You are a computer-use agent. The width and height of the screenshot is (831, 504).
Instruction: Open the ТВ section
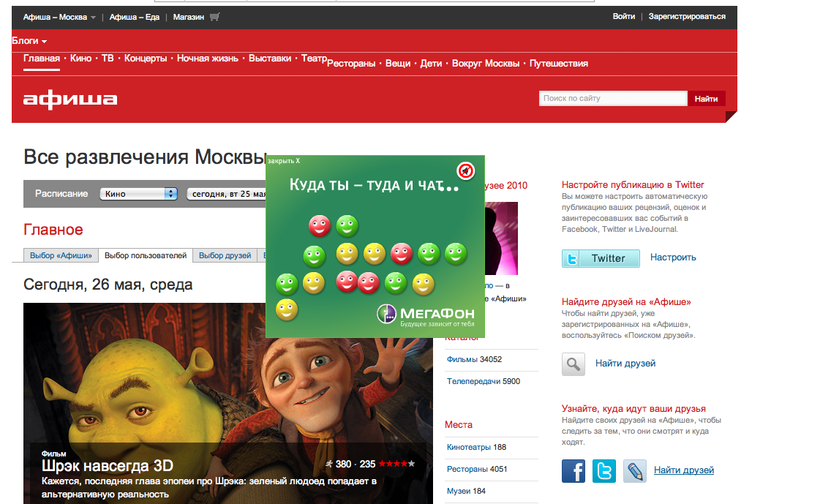[108, 59]
